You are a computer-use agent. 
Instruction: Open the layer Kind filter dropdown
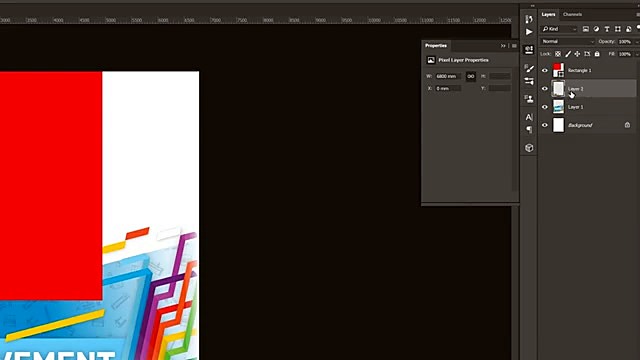pyautogui.click(x=560, y=29)
